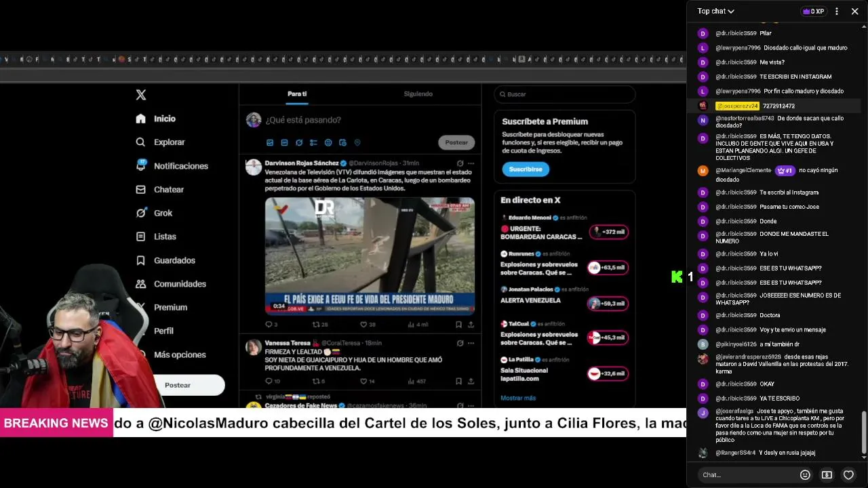The image size is (868, 488).
Task: Open Listas icon in sidebar
Action: tap(140, 237)
